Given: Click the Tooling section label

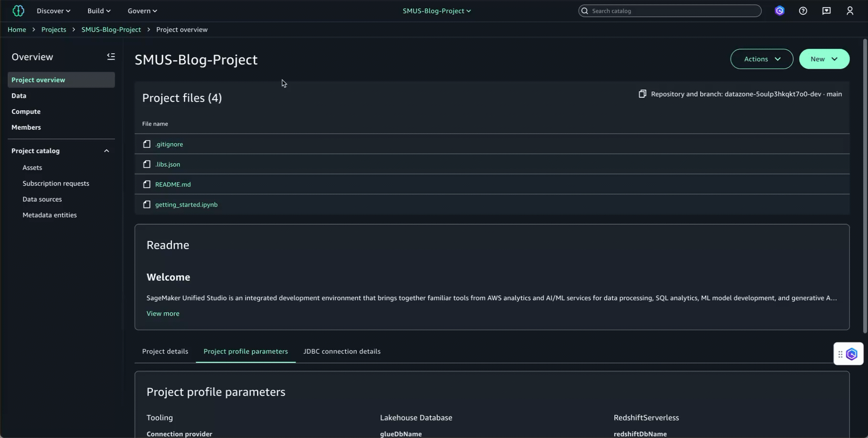Looking at the screenshot, I should 160,417.
